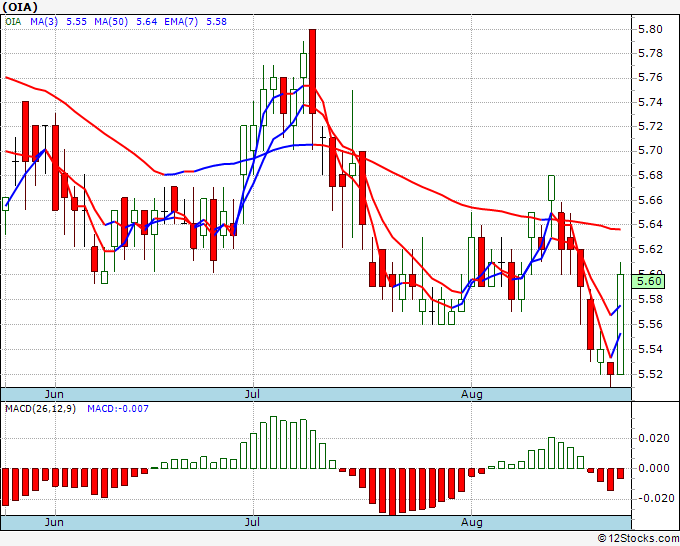Click the highlighted current price 5.60 tag

point(648,281)
